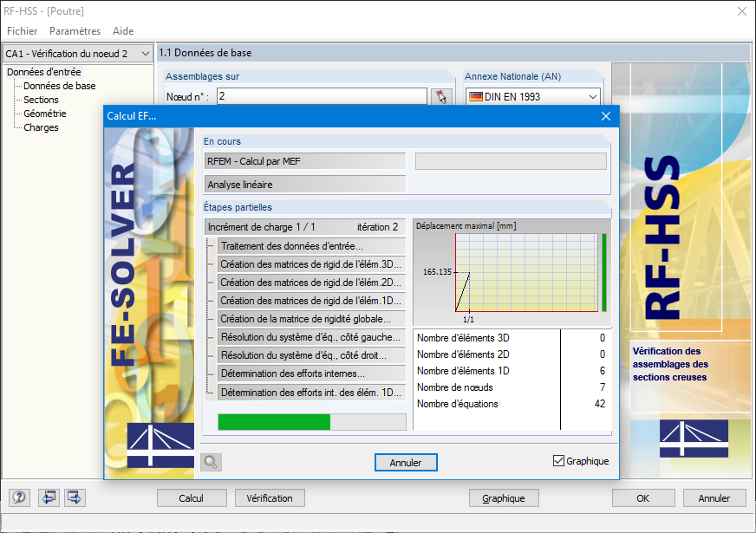Click the élém.2D rigidity matrices step
The height and width of the screenshot is (533, 756).
(311, 283)
